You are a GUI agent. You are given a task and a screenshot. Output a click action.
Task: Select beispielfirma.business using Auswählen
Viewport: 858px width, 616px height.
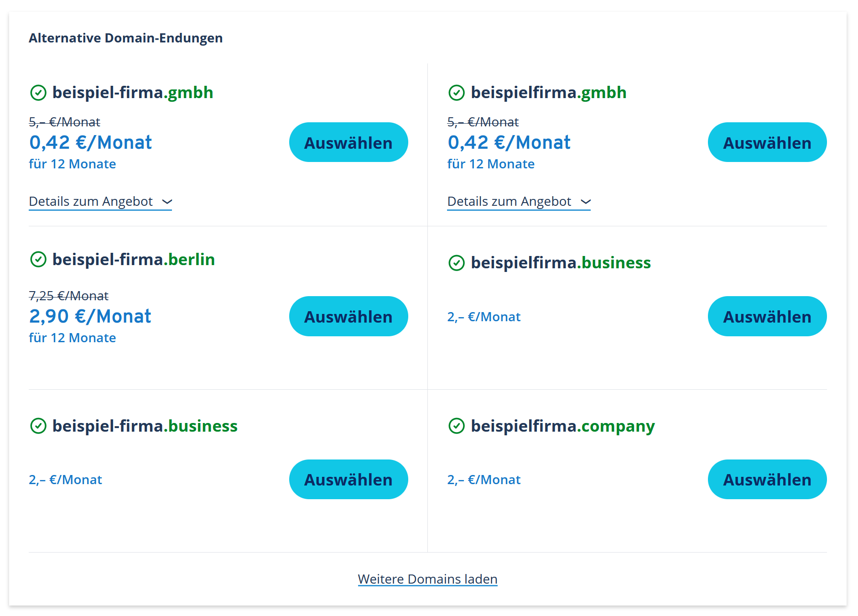pyautogui.click(x=767, y=316)
